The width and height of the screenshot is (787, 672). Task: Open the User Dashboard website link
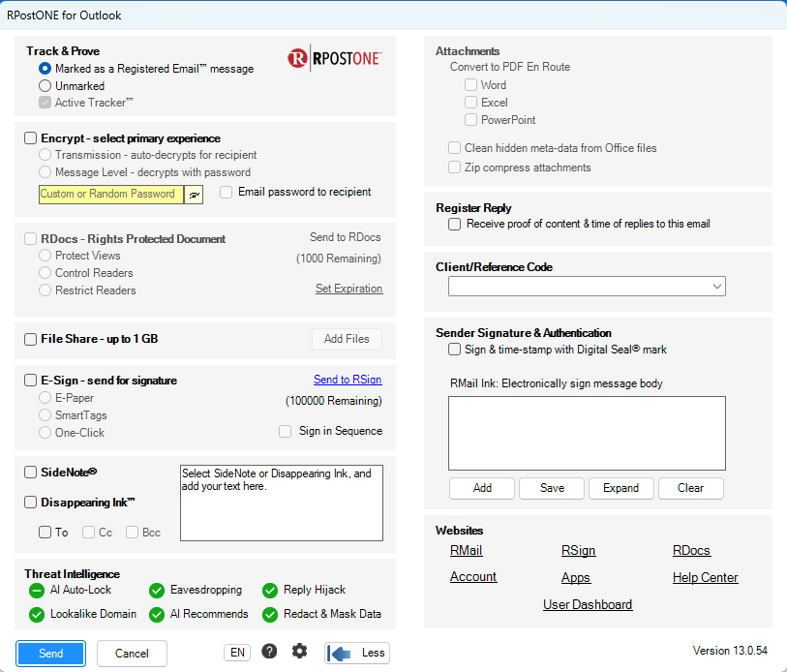[x=588, y=604]
